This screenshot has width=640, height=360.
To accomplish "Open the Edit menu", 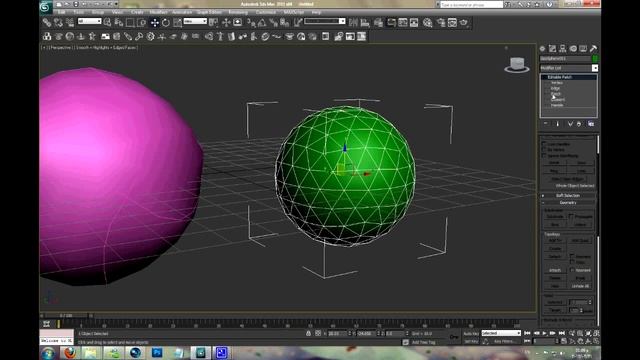I will click(61, 12).
